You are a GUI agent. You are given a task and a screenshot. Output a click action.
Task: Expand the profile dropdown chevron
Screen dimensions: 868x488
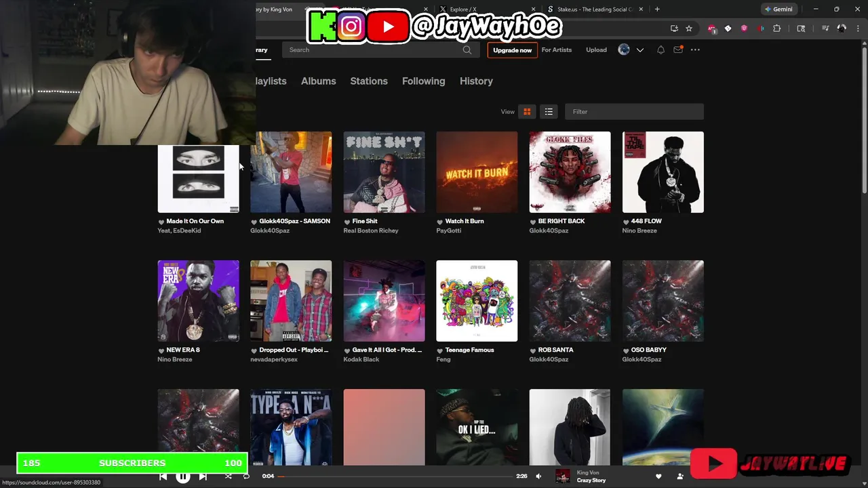tap(639, 50)
